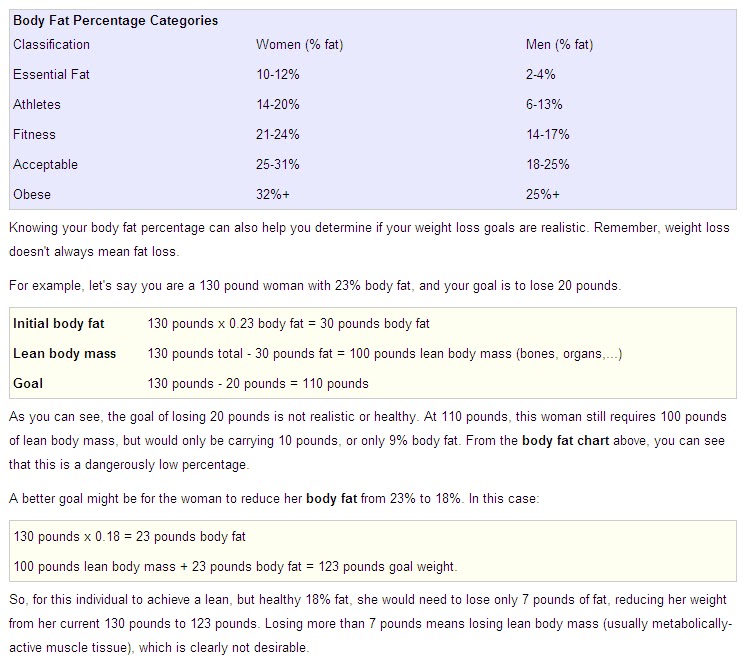Screen dimensions: 743x664
Task: Click the Lean body mass label
Action: (x=64, y=353)
